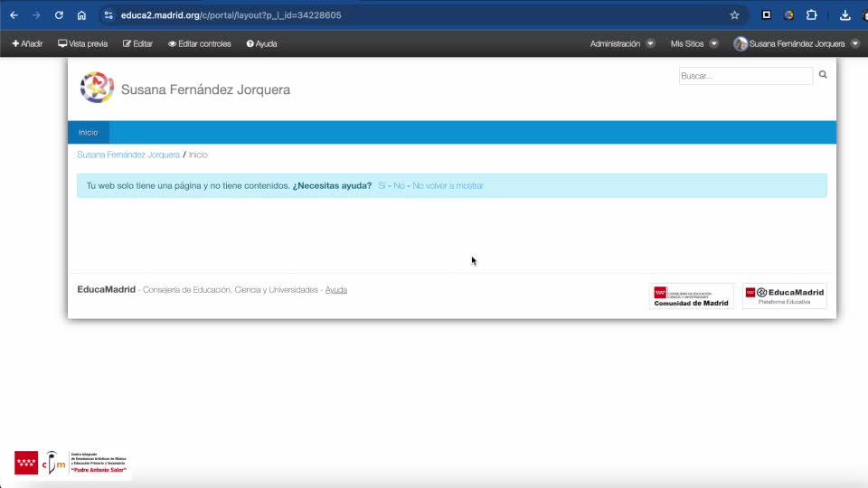Toggle Editar controles
868x488 pixels.
click(x=199, y=43)
